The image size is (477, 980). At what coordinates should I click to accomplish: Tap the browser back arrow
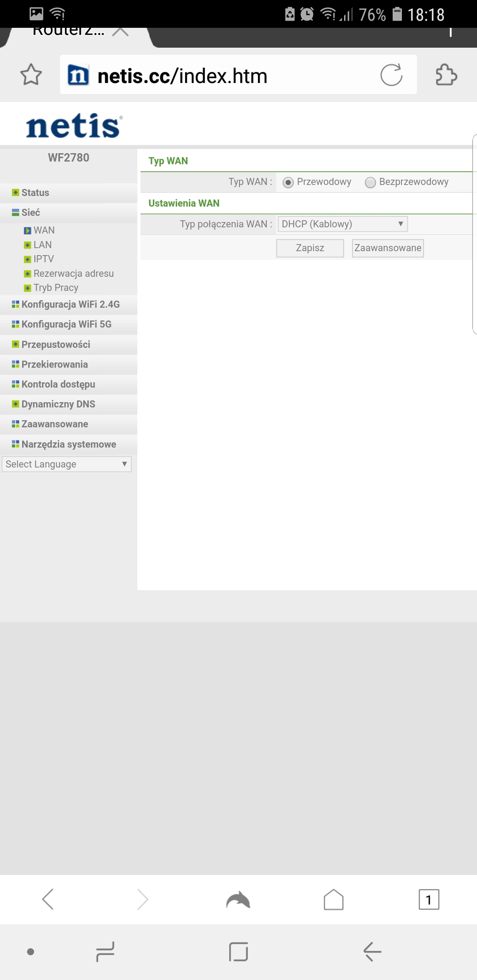point(48,899)
